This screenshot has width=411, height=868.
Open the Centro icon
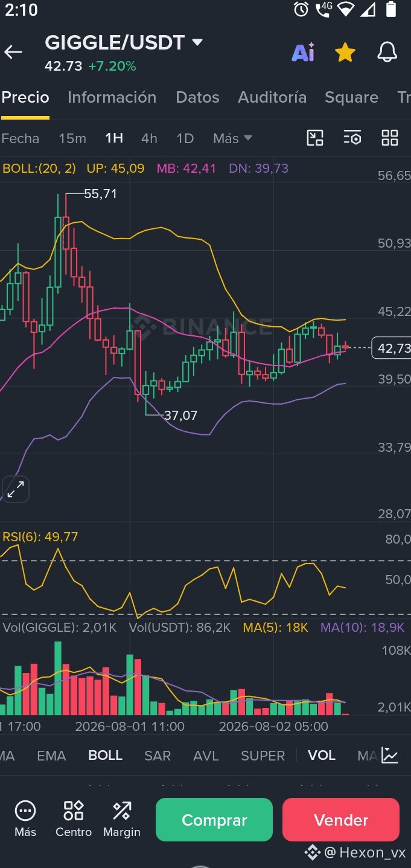click(x=74, y=819)
